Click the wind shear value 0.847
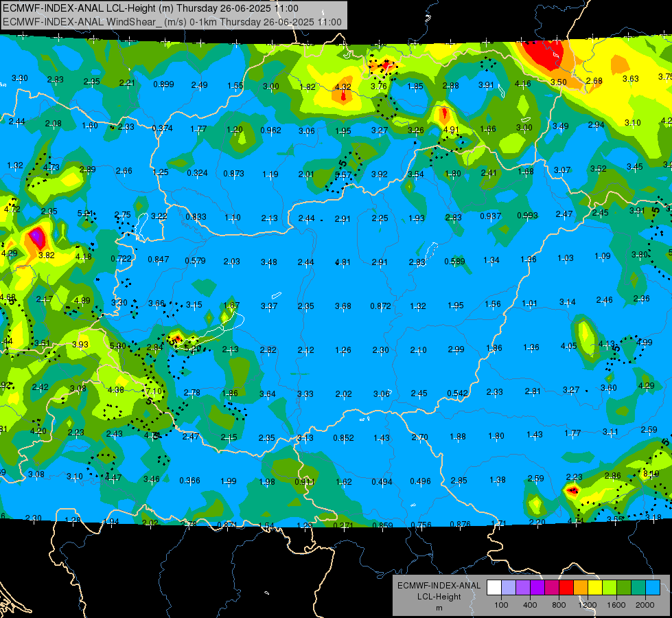This screenshot has width=672, height=618. [159, 259]
